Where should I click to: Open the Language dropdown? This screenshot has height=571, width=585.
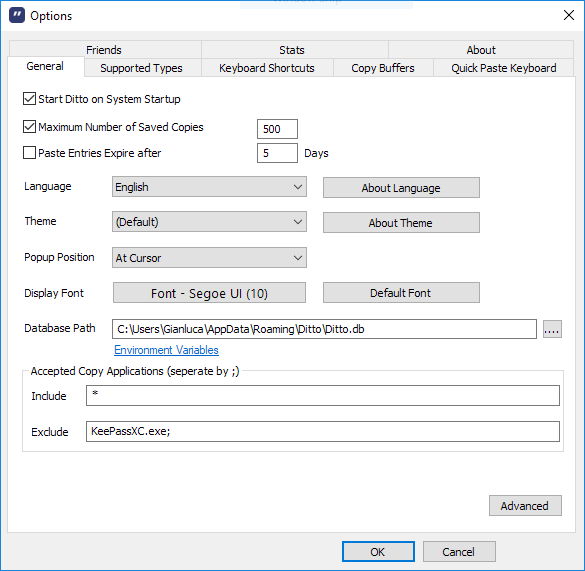(209, 187)
